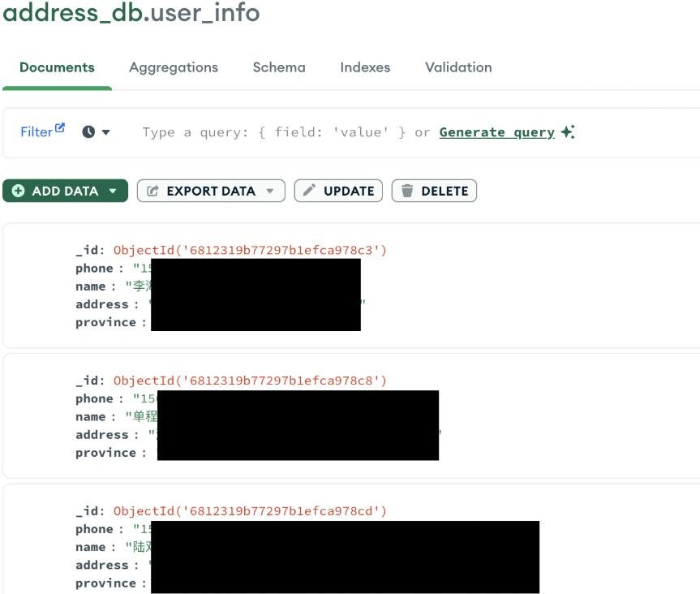Go to the Validation tab
The width and height of the screenshot is (700, 594).
[458, 67]
